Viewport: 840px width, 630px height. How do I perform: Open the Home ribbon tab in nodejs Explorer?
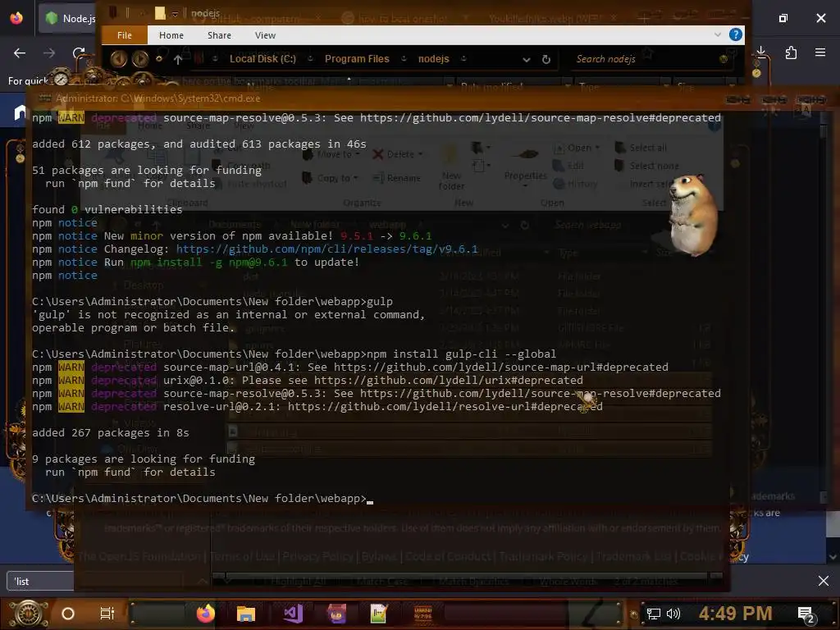171,35
